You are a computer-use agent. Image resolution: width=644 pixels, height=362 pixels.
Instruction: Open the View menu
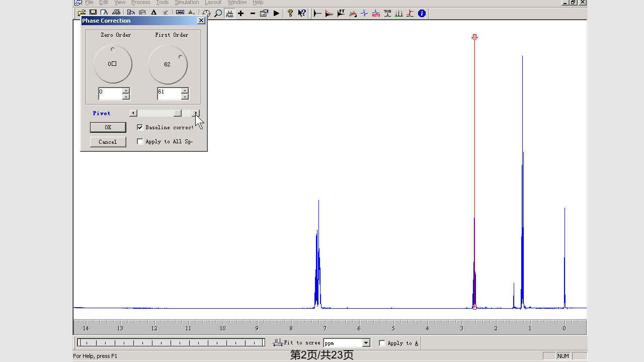tap(120, 3)
